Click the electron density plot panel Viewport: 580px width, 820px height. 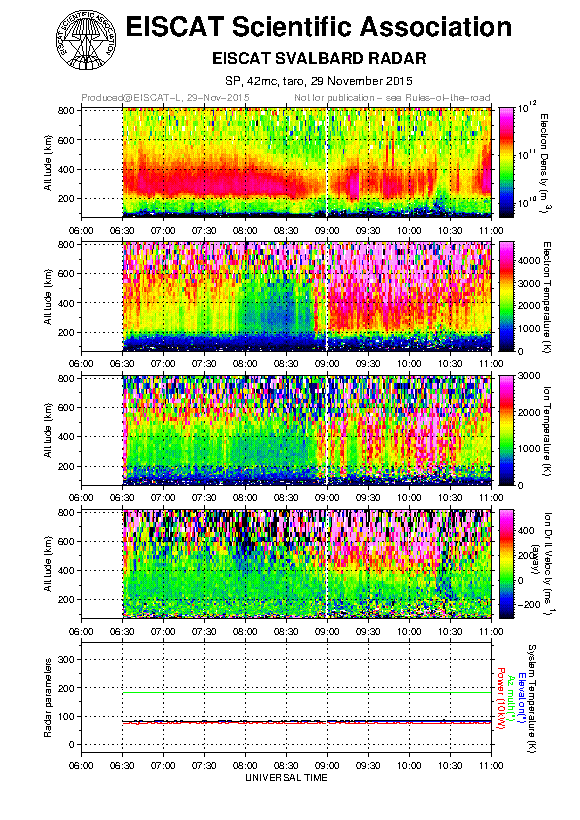307,162
